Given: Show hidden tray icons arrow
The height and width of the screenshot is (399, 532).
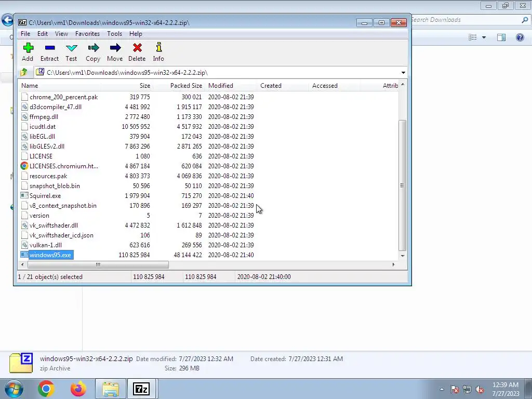Looking at the screenshot, I should tap(442, 390).
